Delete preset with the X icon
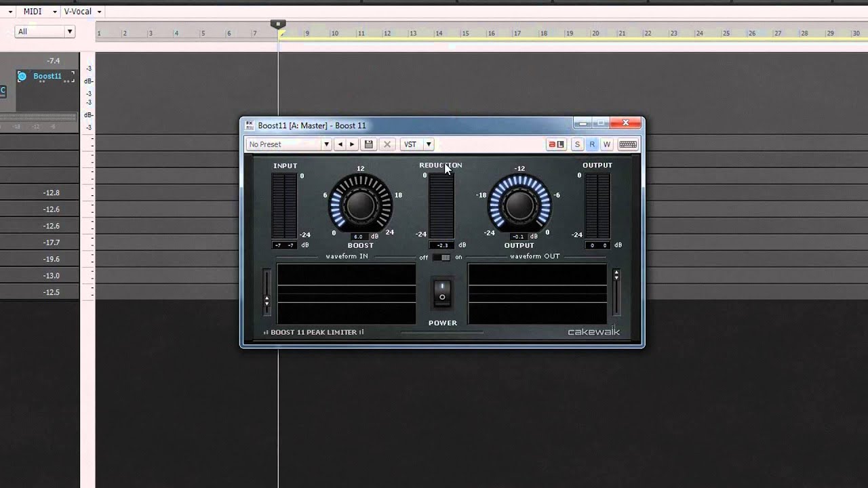868x488 pixels. pos(387,144)
